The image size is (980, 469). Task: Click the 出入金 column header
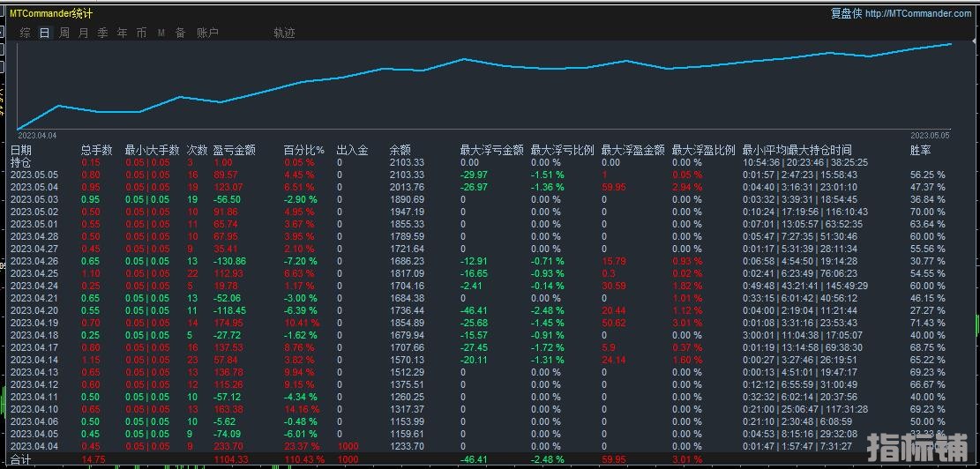coord(352,150)
